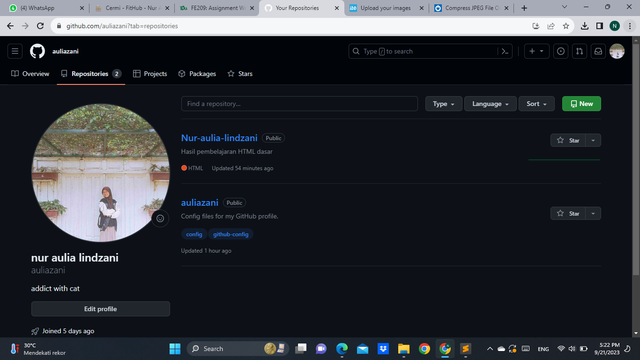The height and width of the screenshot is (360, 640).
Task: Open the Nur-aulia-lindzani repository link
Action: click(x=219, y=138)
